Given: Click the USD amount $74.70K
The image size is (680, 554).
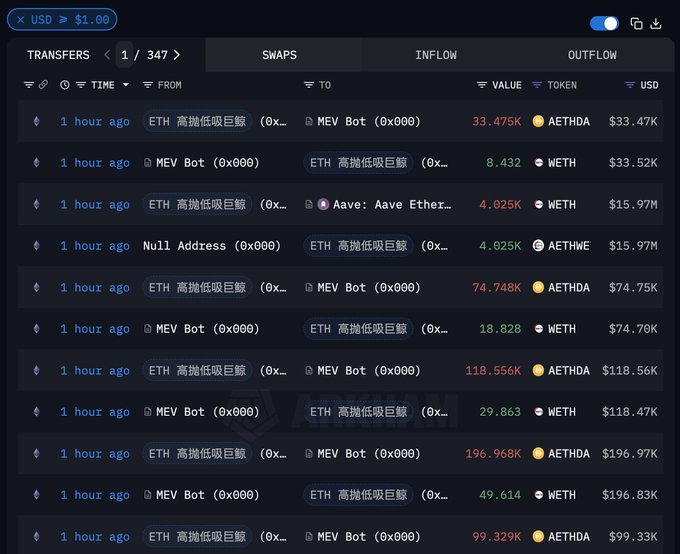Looking at the screenshot, I should click(x=633, y=329).
